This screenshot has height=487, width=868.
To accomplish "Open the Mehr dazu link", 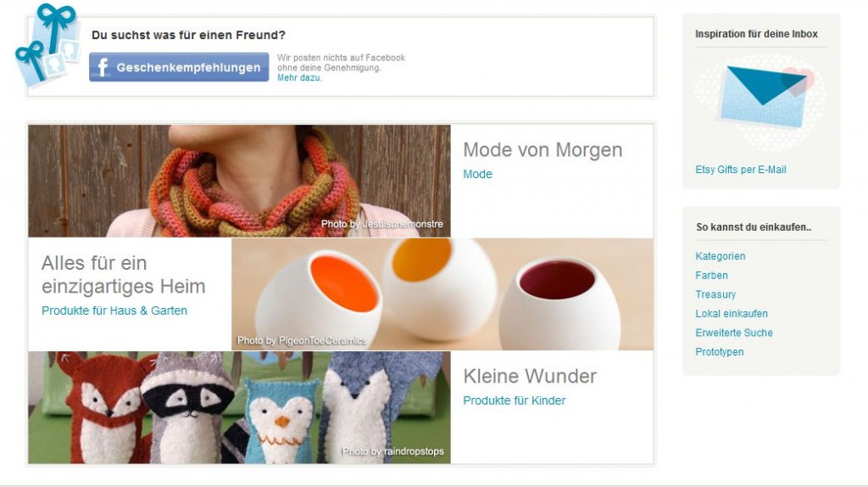I will 299,77.
